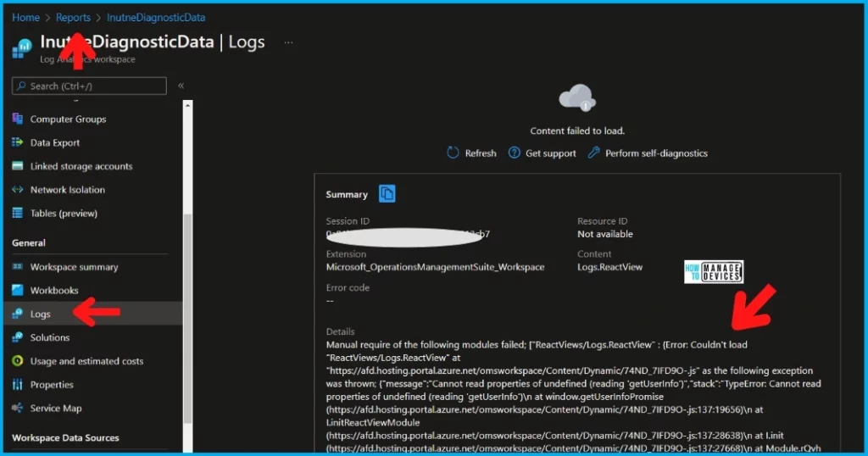
Task: Click the Network Isolation icon
Action: coord(18,189)
